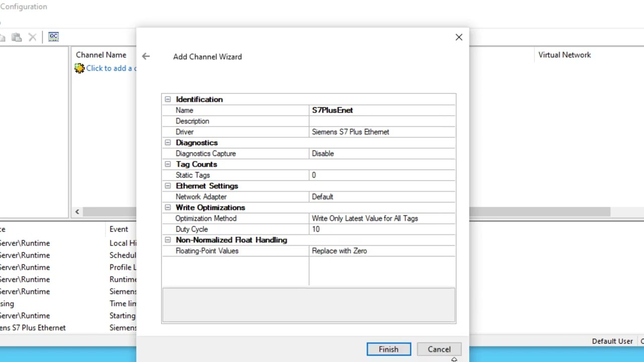644x362 pixels.
Task: Click the Channel Name column header
Action: pos(101,55)
